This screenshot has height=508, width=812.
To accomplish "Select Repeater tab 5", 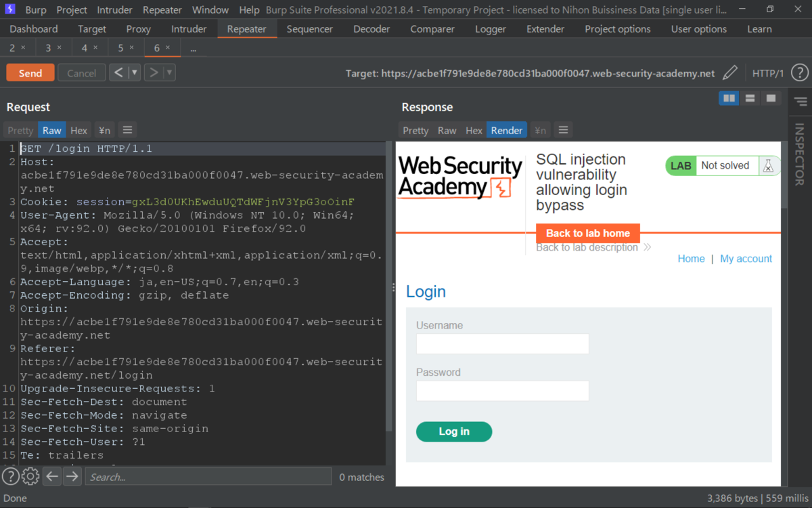I will point(126,48).
